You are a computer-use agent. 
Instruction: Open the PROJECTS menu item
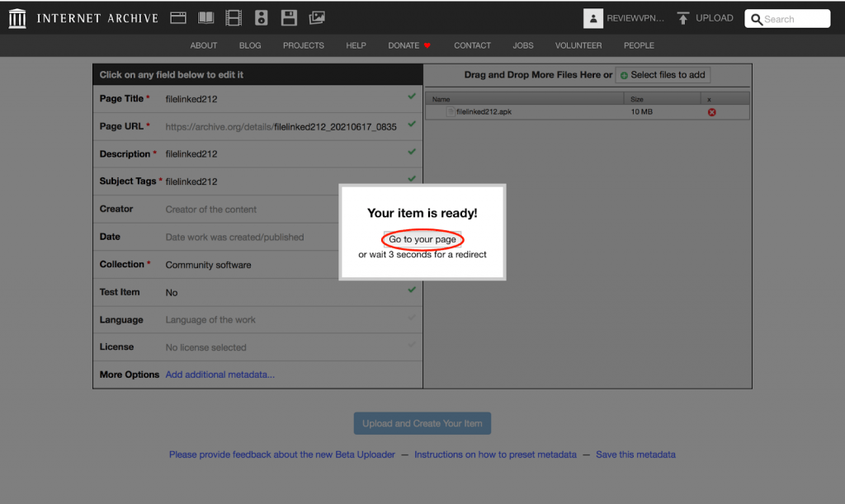coord(304,45)
